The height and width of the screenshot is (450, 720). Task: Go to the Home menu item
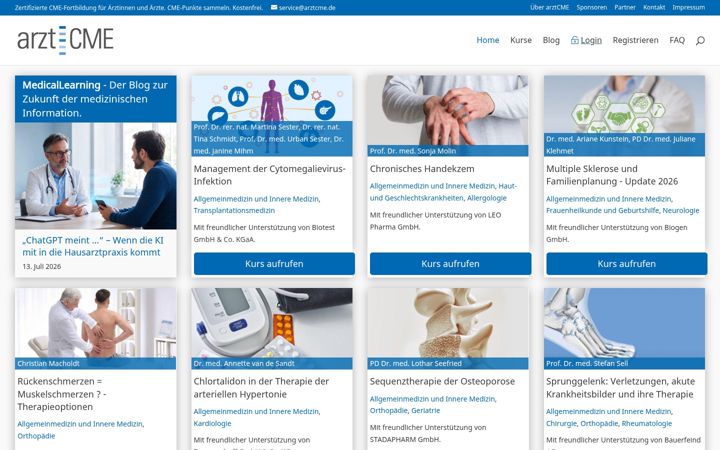(488, 40)
